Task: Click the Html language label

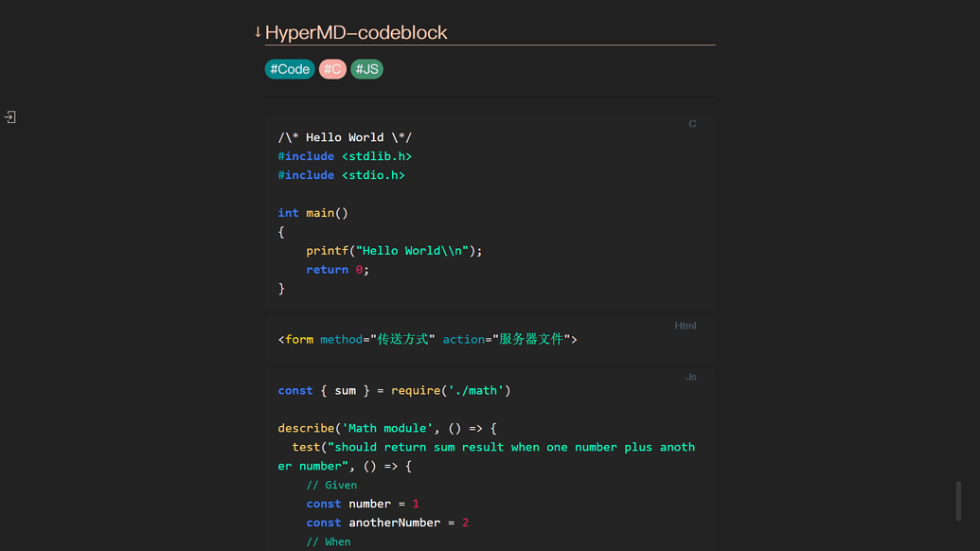Action: coord(685,326)
